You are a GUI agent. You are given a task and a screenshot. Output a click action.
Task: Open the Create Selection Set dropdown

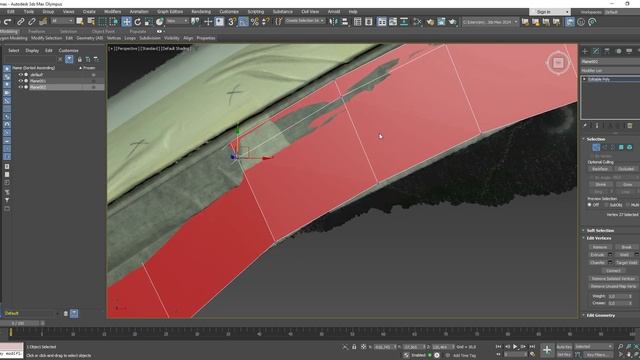click(x=304, y=21)
